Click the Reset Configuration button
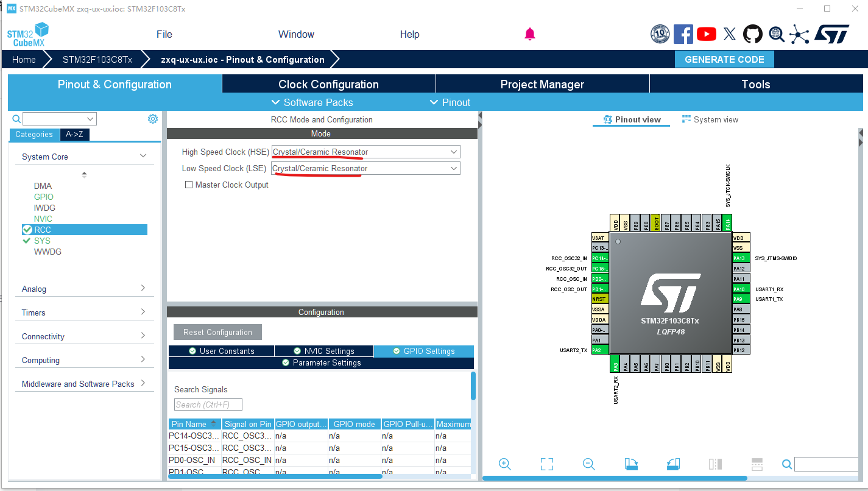 tap(217, 332)
